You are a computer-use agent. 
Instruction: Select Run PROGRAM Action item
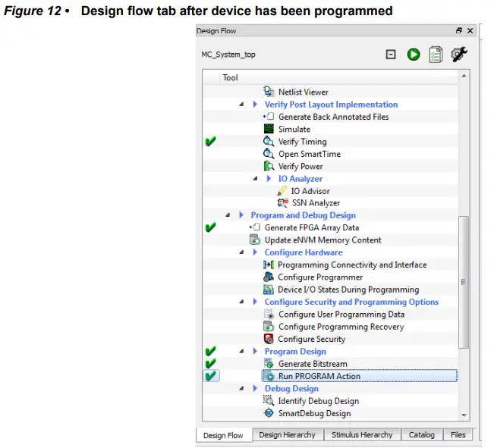319,376
